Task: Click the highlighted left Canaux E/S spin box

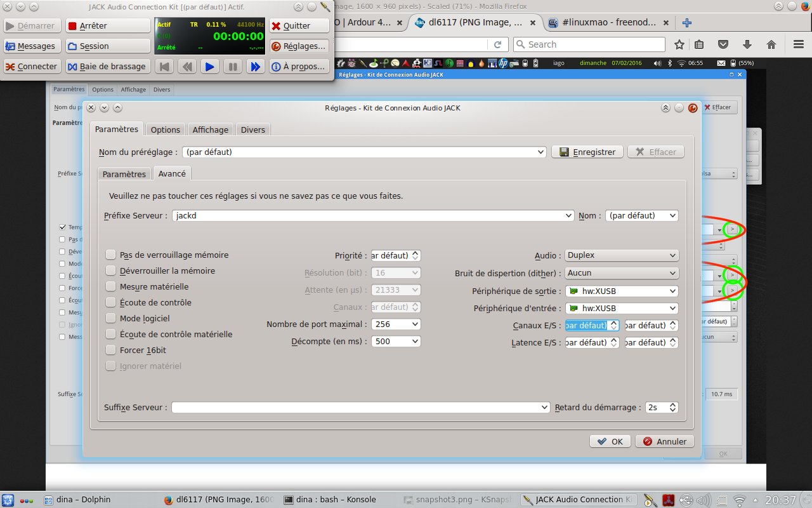Action: click(592, 325)
